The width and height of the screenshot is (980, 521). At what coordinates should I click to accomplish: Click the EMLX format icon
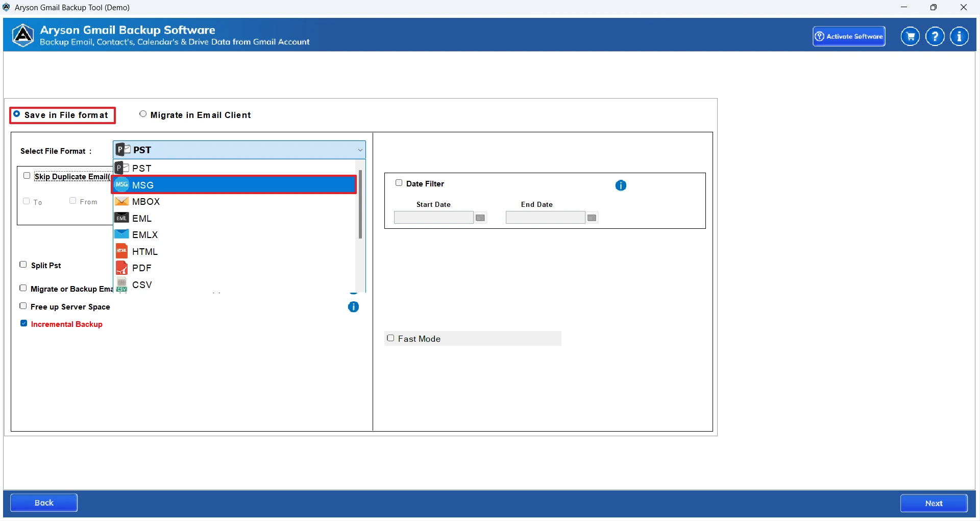click(x=121, y=234)
